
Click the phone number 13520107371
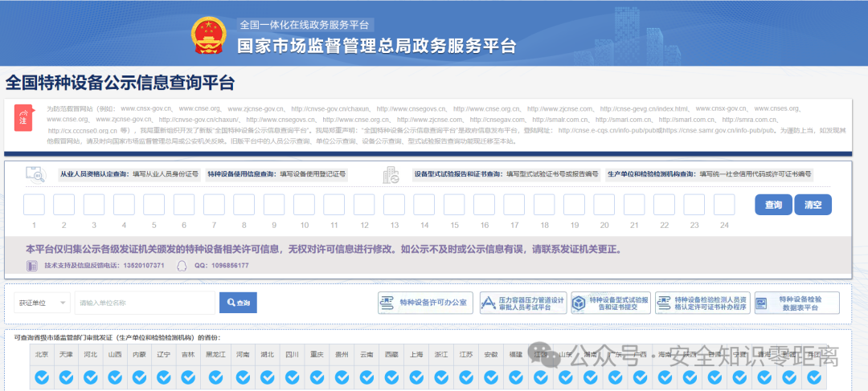click(142, 266)
